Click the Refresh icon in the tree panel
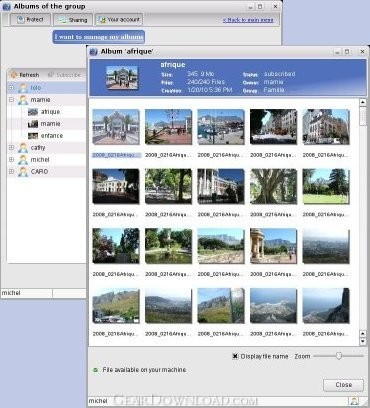The width and height of the screenshot is (370, 408). click(x=13, y=75)
